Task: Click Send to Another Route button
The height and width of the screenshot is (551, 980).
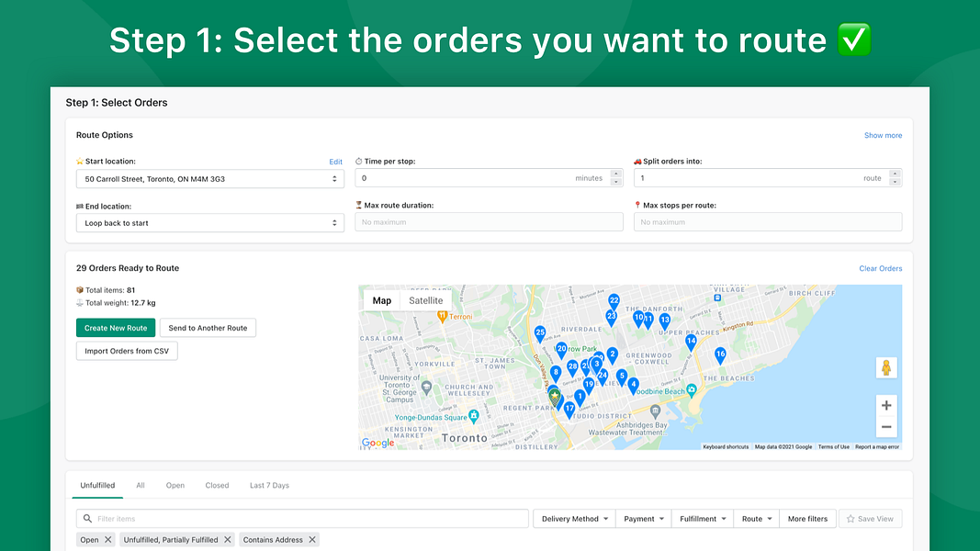Action: 208,328
